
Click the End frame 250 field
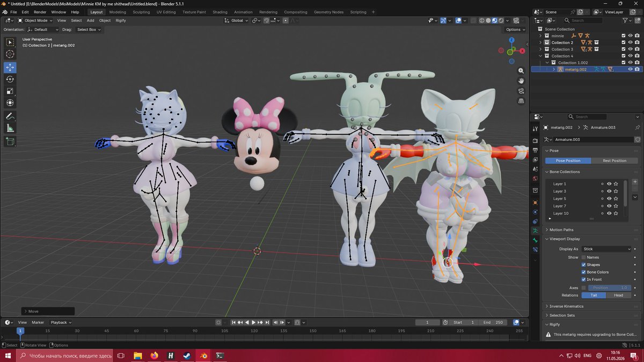click(493, 322)
